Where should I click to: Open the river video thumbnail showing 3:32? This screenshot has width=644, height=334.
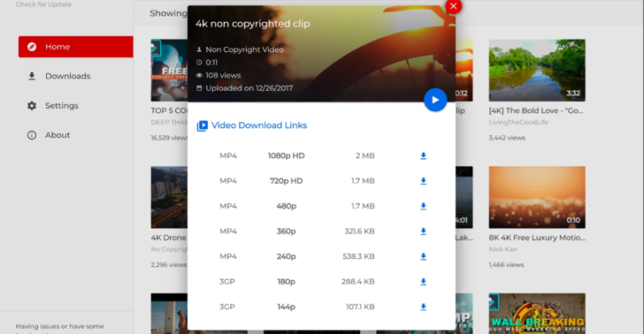point(537,70)
